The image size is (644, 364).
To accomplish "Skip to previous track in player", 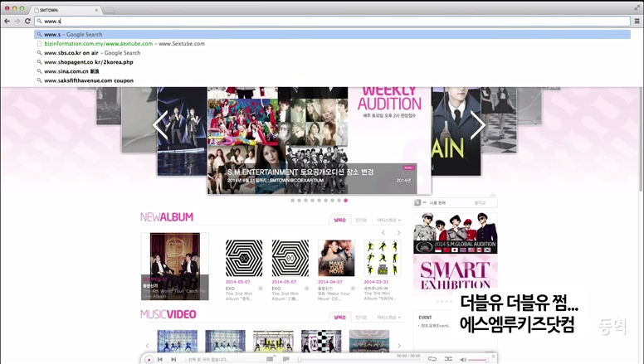I will [160, 360].
